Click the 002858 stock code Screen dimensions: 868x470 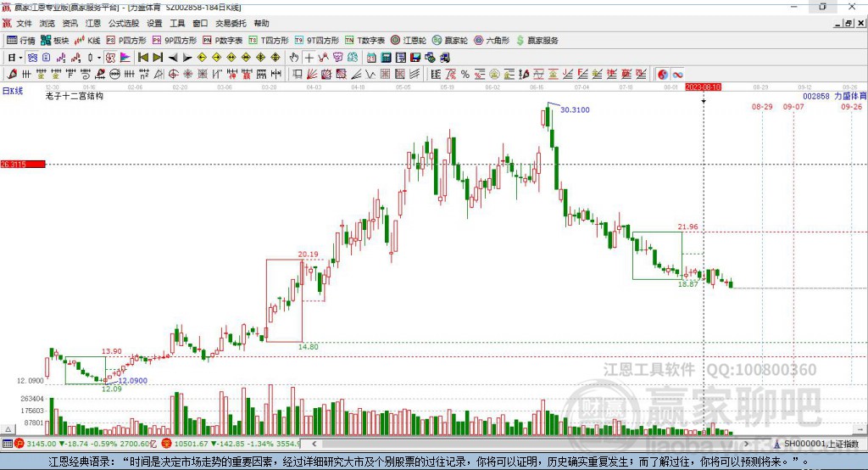click(816, 97)
